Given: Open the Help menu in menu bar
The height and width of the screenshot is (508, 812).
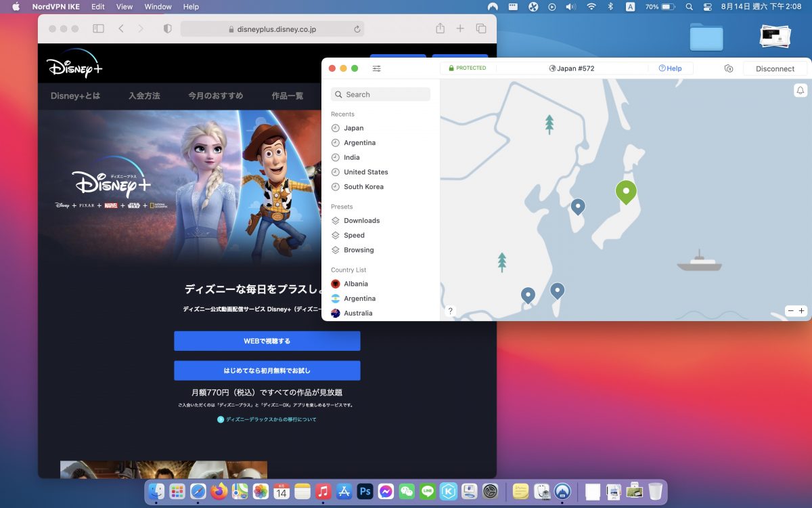Looking at the screenshot, I should click(x=191, y=7).
